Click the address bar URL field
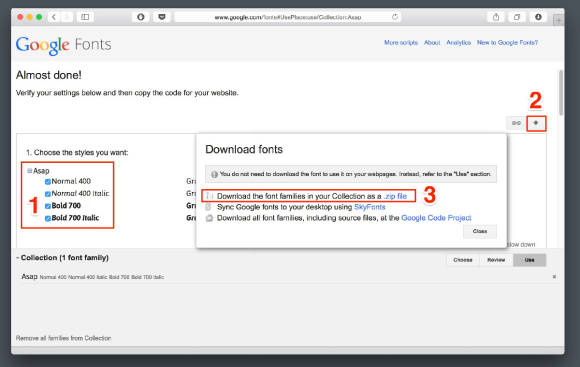The width and height of the screenshot is (580, 367). [x=288, y=17]
